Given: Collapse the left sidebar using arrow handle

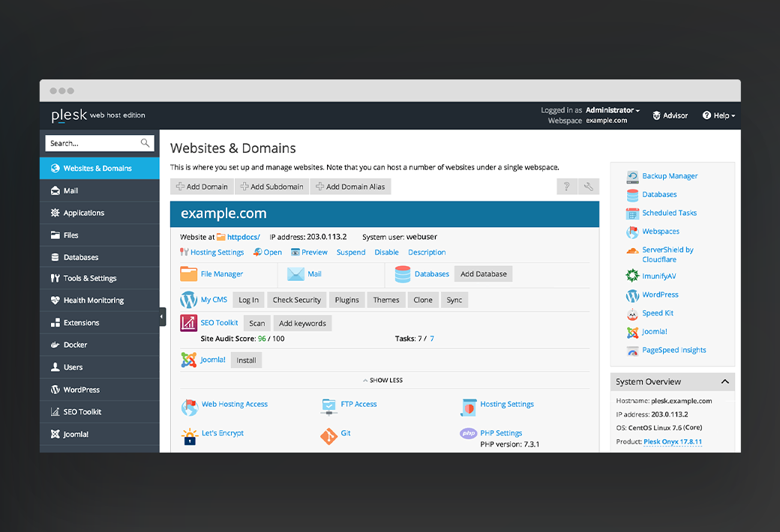Looking at the screenshot, I should (x=162, y=317).
